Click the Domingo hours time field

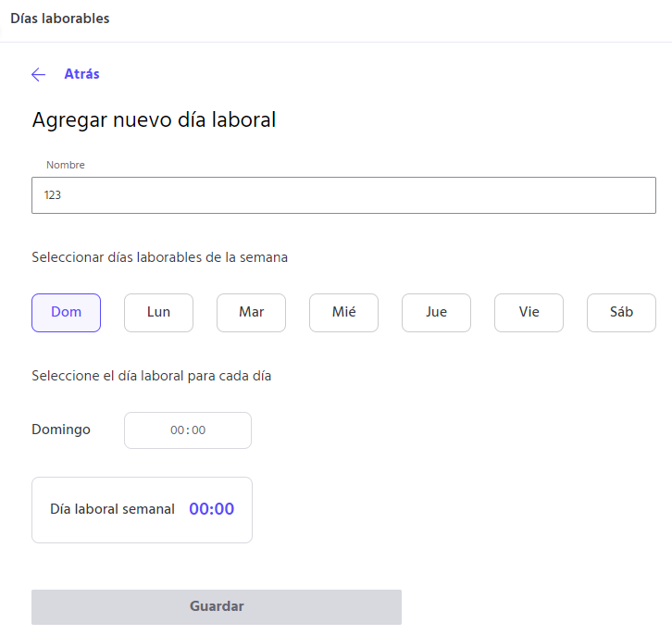[x=188, y=430]
